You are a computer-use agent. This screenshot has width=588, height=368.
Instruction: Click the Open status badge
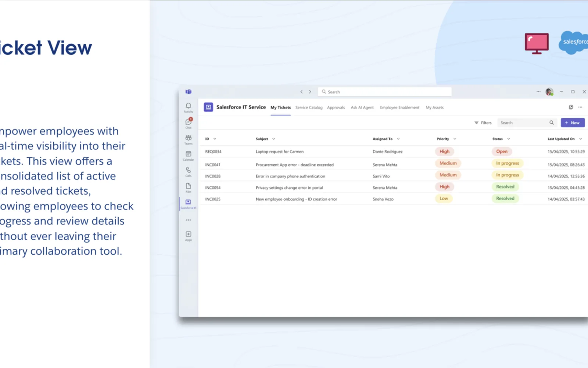(502, 151)
